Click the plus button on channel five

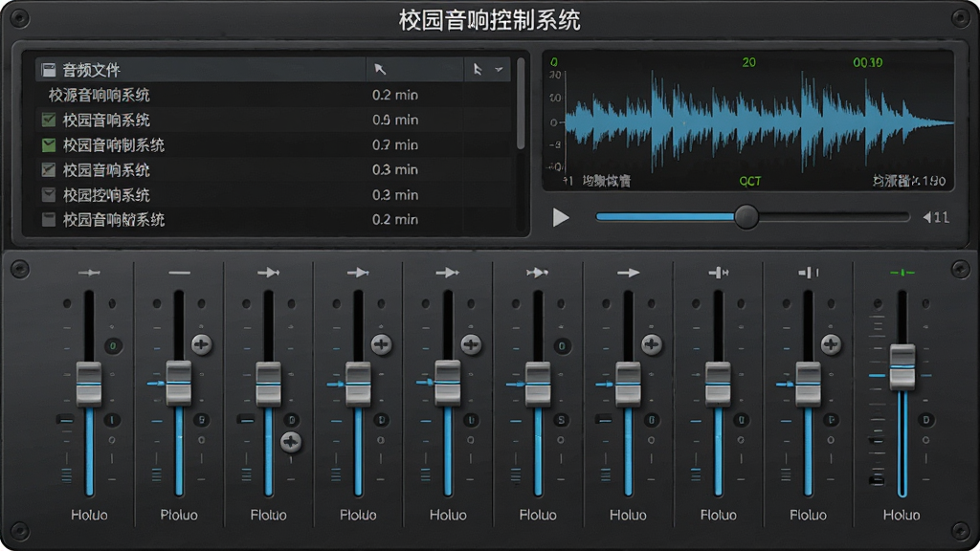pyautogui.click(x=471, y=344)
